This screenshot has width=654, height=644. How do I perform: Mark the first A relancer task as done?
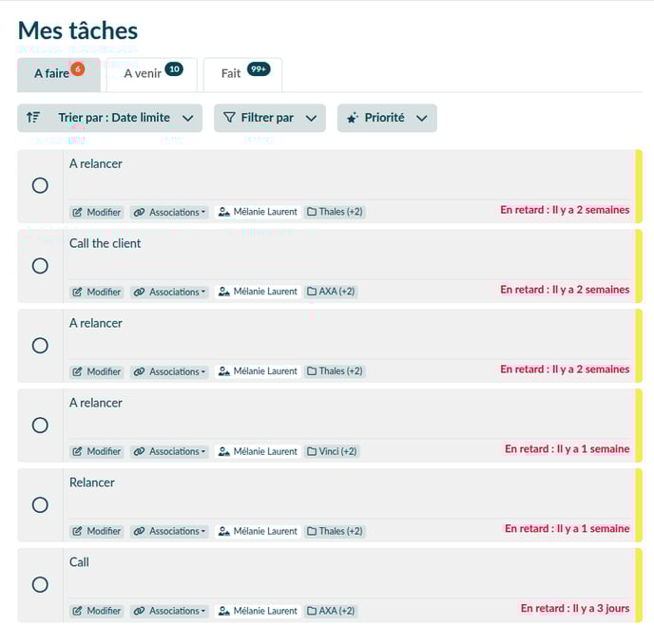40,185
